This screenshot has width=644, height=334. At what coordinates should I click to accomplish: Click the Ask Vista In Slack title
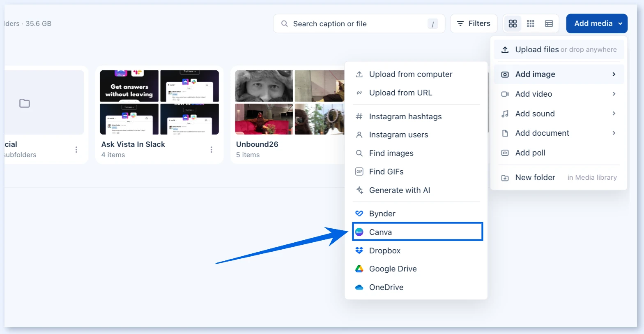click(133, 144)
